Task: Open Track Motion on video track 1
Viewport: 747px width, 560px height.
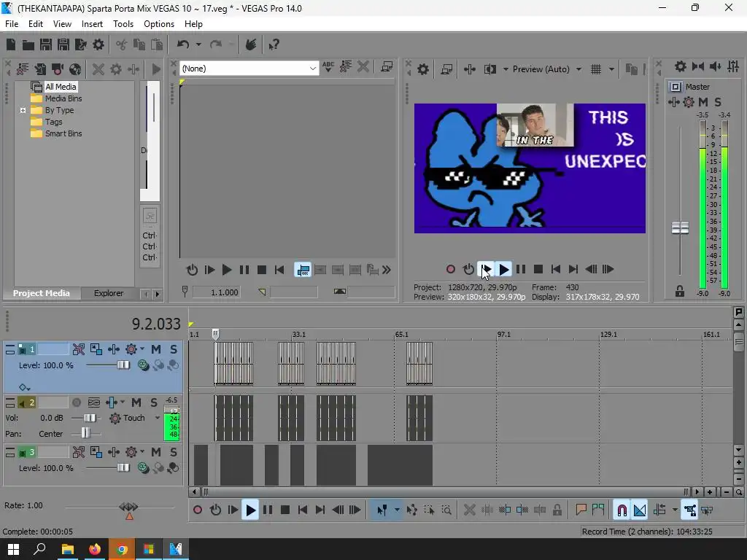Action: click(x=96, y=349)
